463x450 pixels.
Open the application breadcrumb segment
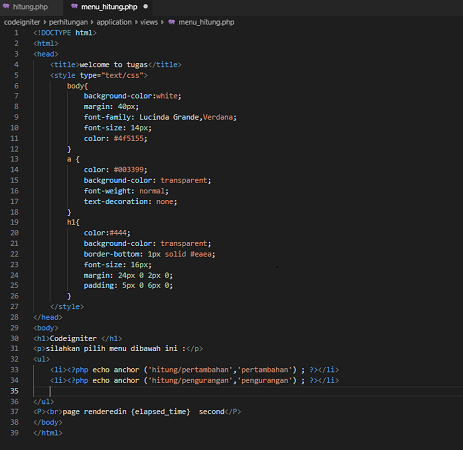coord(114,22)
